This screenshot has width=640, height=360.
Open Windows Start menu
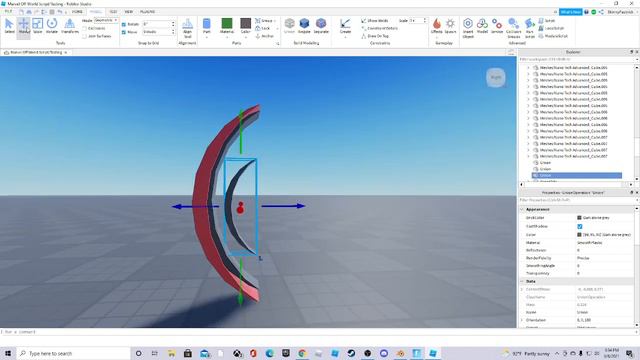click(8, 353)
